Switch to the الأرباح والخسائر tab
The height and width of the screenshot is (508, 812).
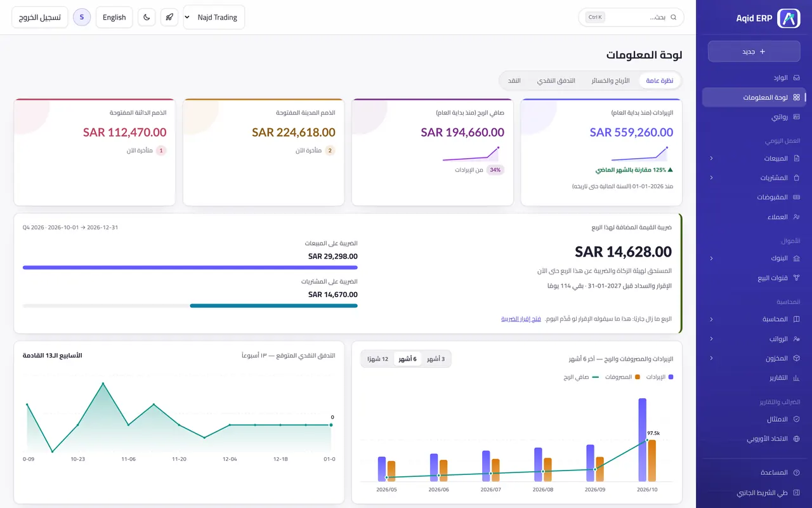611,81
